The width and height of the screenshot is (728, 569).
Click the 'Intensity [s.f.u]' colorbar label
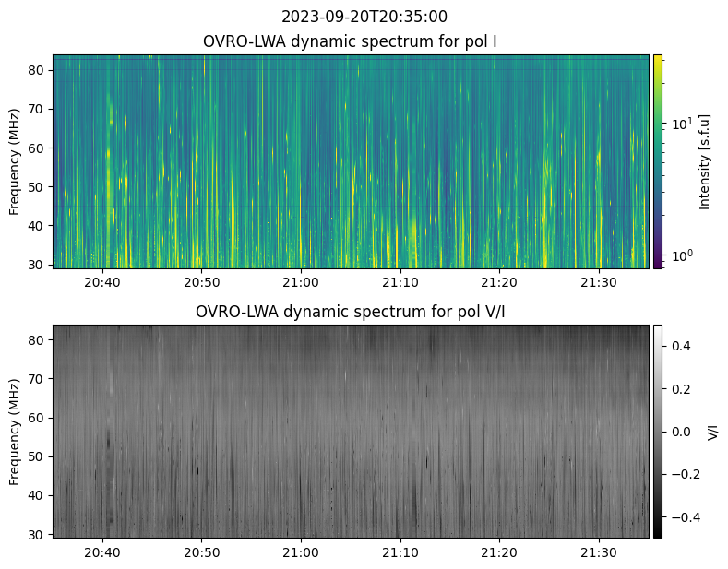[705, 161]
